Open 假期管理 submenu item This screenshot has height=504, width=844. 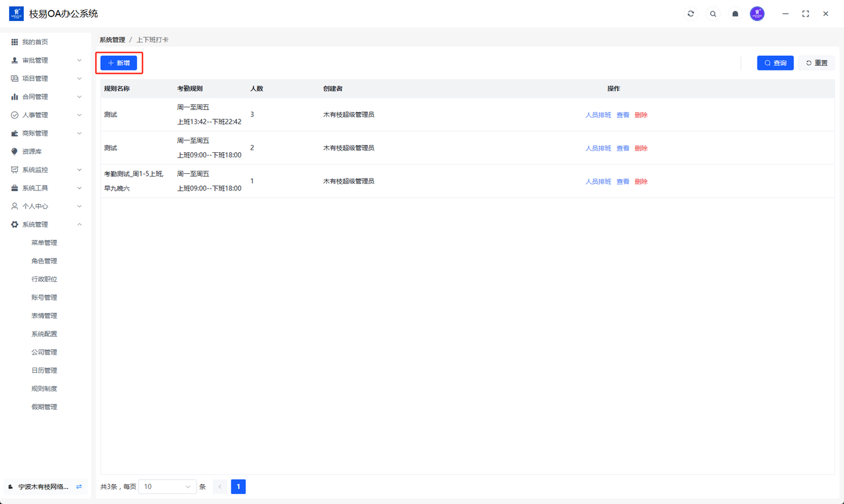coord(44,407)
